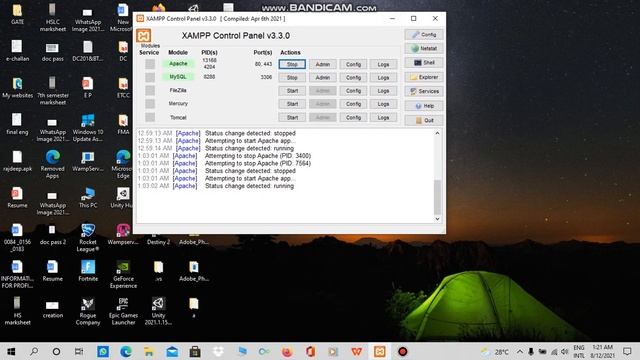Select the e-challan desktop file

tap(18, 51)
